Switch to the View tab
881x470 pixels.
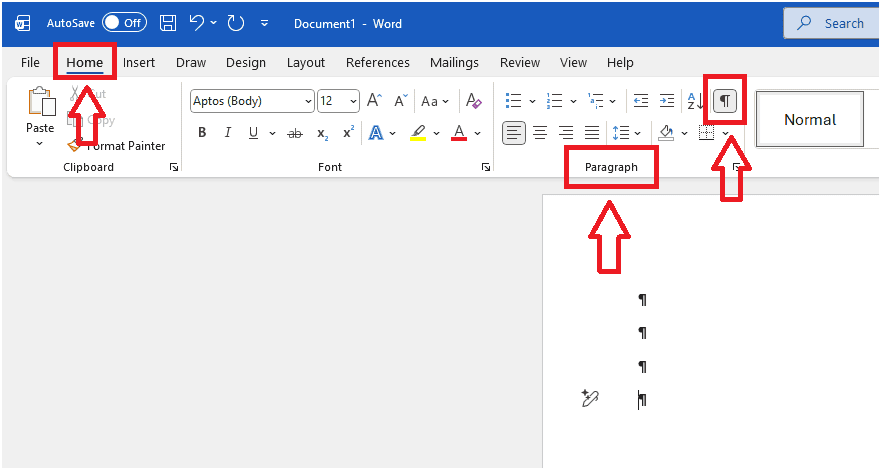tap(573, 62)
